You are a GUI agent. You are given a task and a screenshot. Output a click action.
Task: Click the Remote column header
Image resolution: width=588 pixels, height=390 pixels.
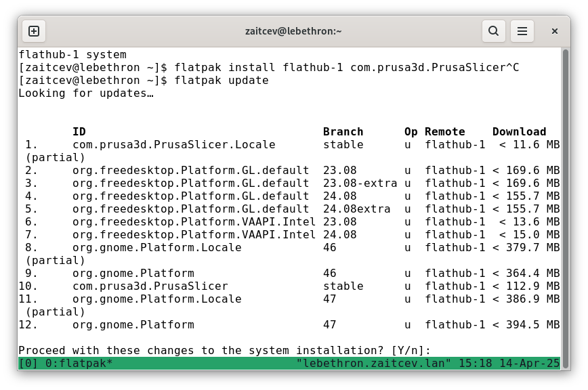pos(445,132)
